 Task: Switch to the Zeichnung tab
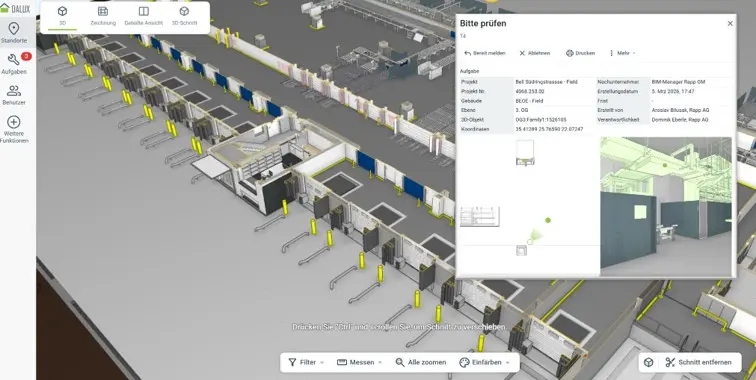103,16
